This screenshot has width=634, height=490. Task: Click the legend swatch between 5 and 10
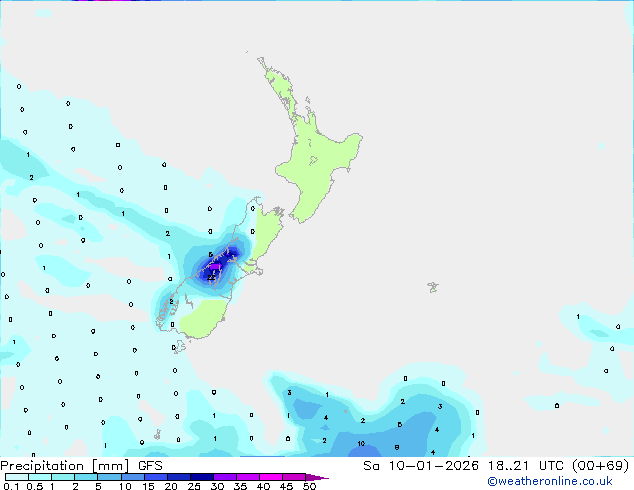pos(109,477)
